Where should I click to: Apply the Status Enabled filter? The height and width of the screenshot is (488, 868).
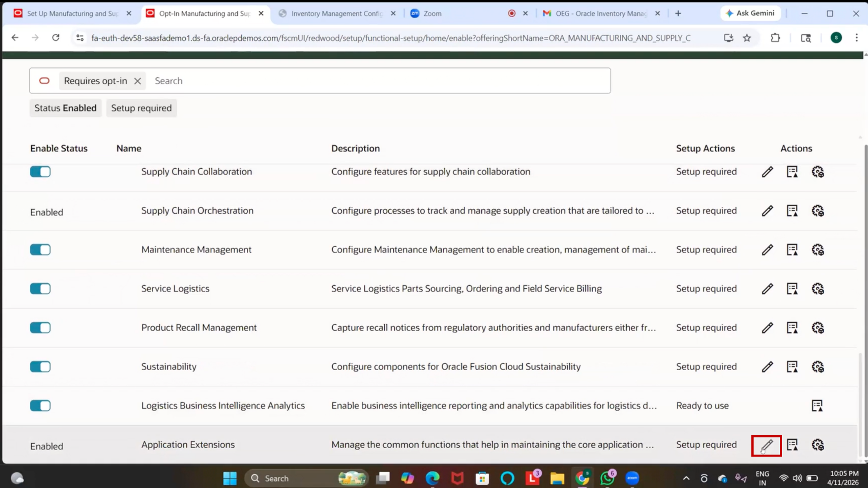(66, 108)
